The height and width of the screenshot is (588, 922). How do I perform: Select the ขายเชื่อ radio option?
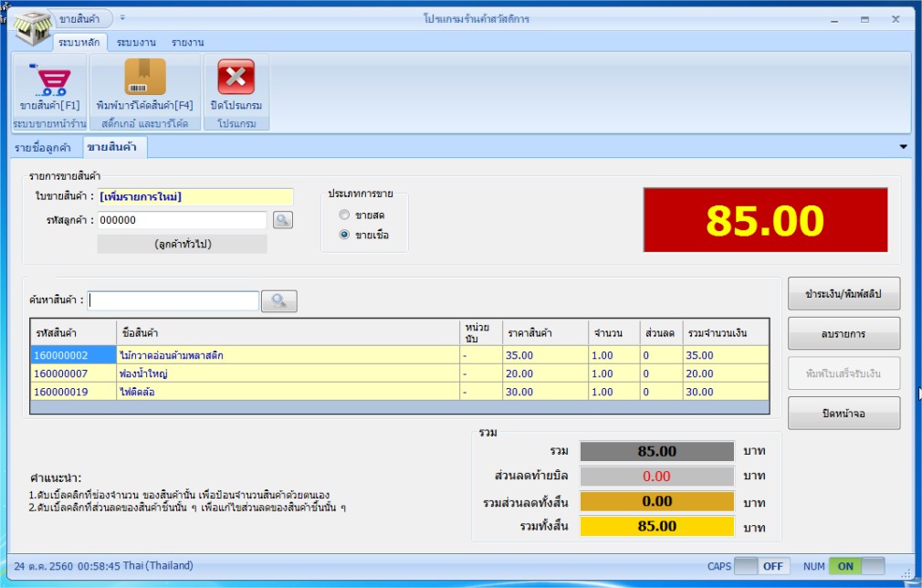(x=344, y=235)
